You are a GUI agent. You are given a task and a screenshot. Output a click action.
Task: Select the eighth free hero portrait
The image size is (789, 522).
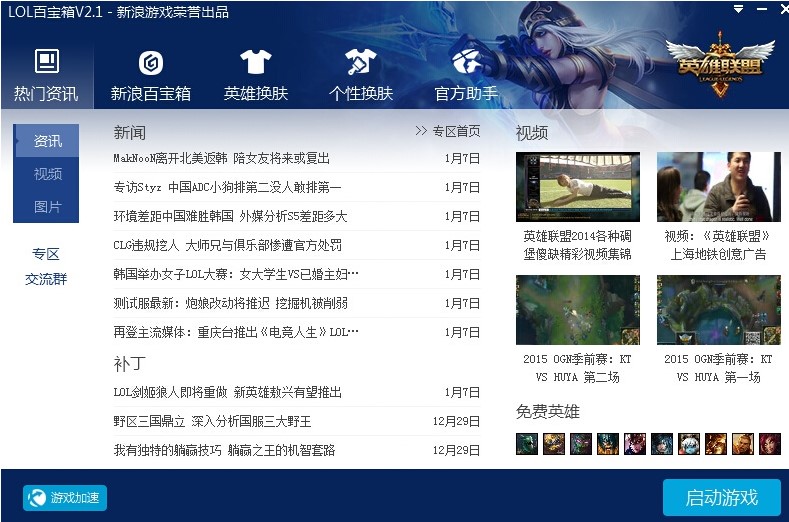716,444
